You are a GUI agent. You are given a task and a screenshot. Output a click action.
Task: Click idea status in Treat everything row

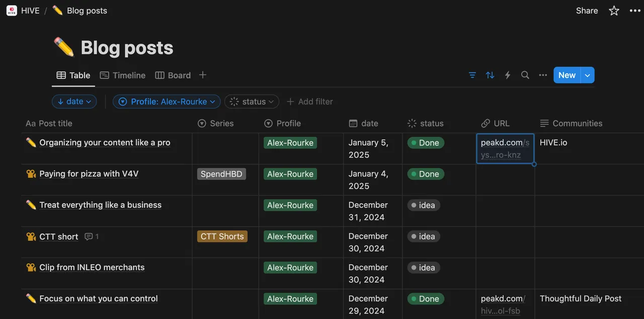point(424,205)
